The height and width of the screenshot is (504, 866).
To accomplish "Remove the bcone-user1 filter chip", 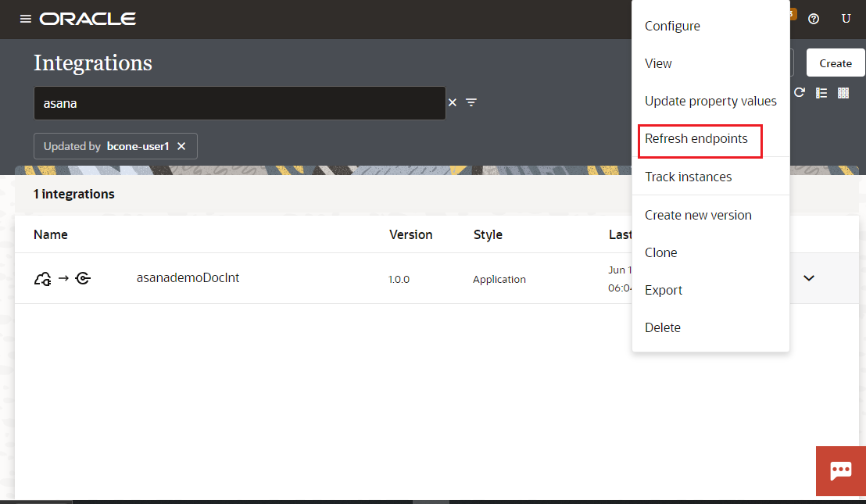I will [182, 146].
